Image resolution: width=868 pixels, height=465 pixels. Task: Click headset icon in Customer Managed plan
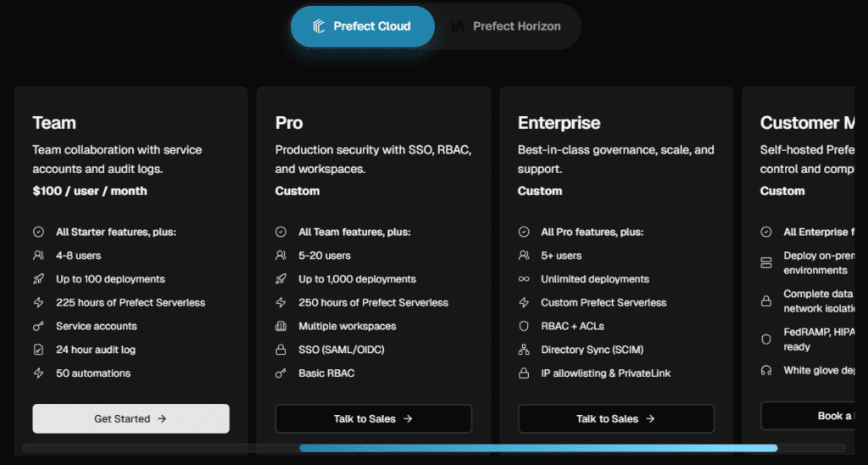coord(766,371)
